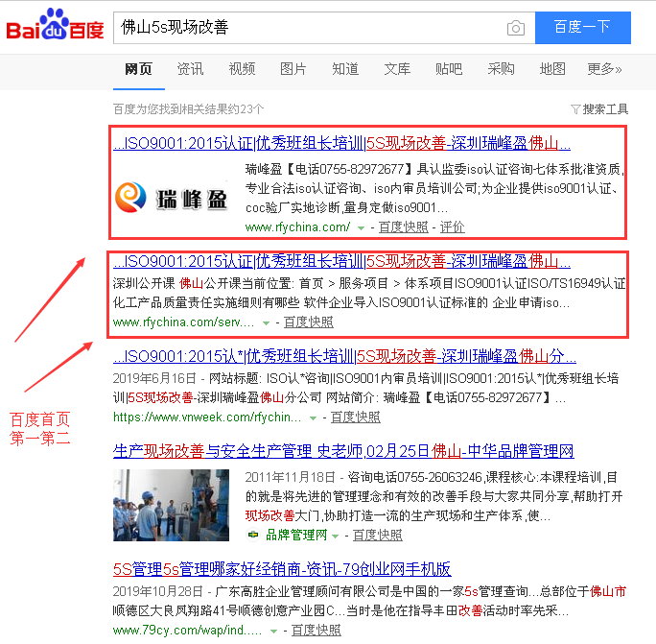
Task: Open the 更多» menu
Action: 604,69
